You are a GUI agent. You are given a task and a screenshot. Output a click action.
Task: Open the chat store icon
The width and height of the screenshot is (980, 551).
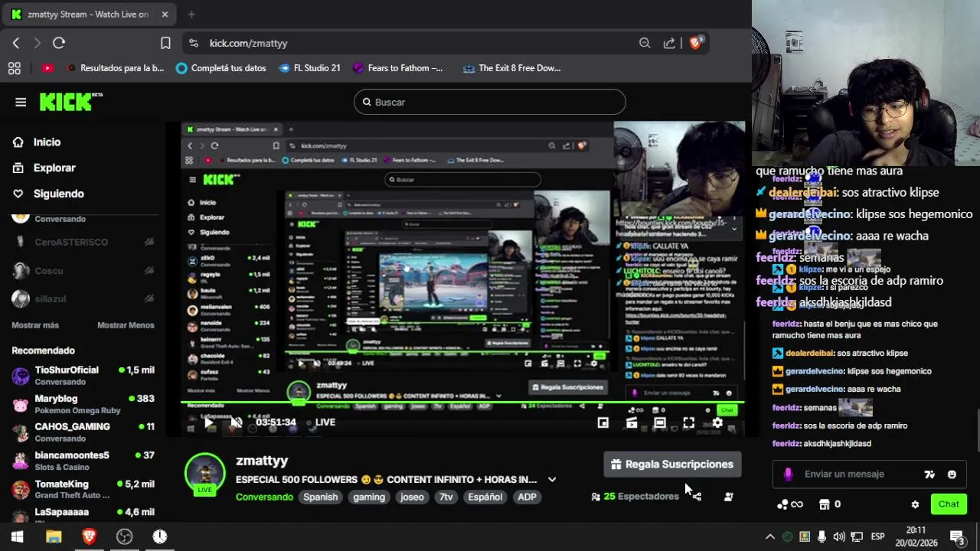pyautogui.click(x=825, y=504)
